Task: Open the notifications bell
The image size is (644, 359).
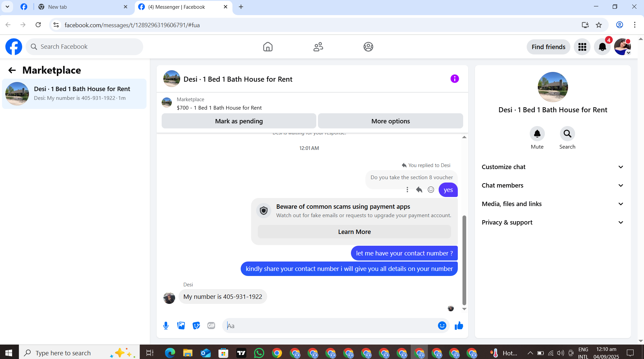Action: click(602, 47)
